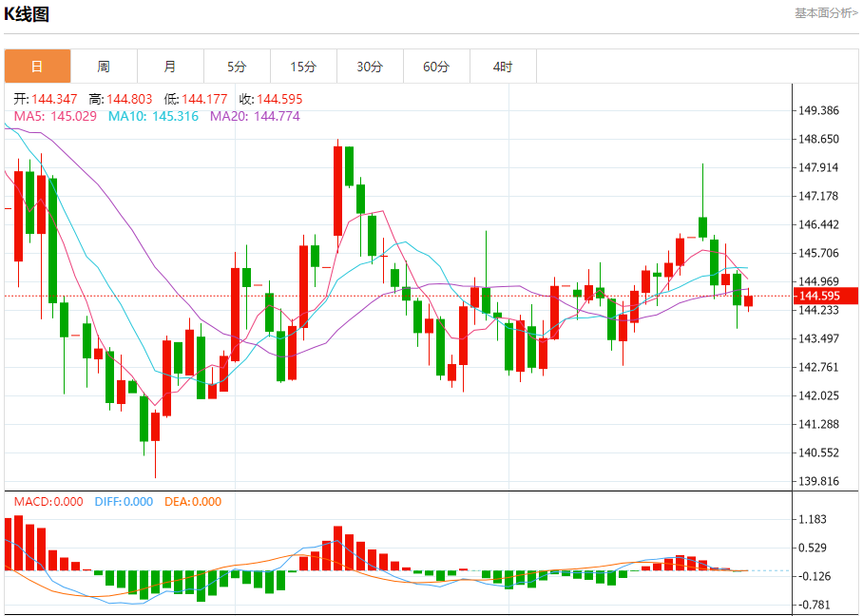This screenshot has height=616, width=863.
Task: Click the MACD 0.000 indicator label
Action: (x=48, y=502)
